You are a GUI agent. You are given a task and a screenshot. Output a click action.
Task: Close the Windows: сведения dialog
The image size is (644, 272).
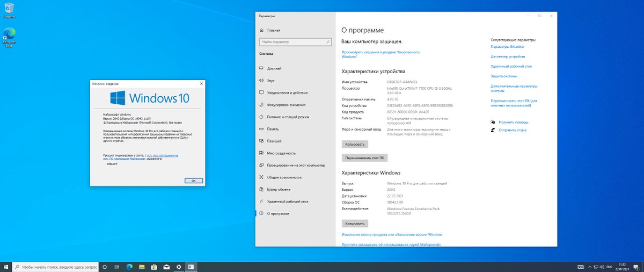tap(201, 83)
